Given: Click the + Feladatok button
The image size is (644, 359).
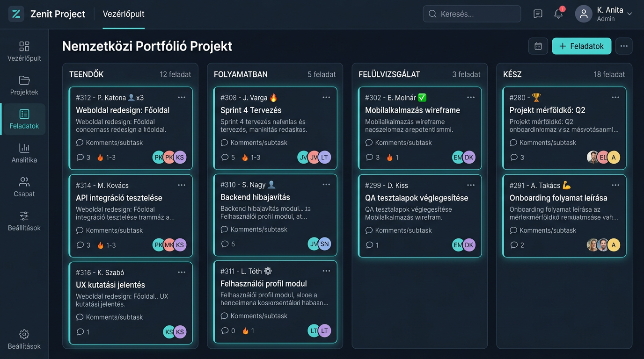Looking at the screenshot, I should click(582, 46).
